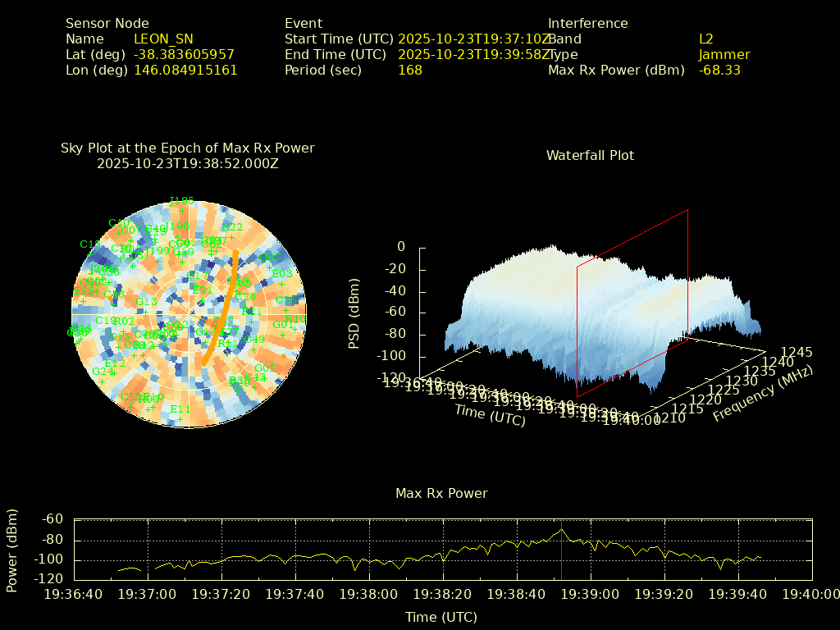Click the Waterfall Plot title
The image size is (840, 630).
click(590, 155)
